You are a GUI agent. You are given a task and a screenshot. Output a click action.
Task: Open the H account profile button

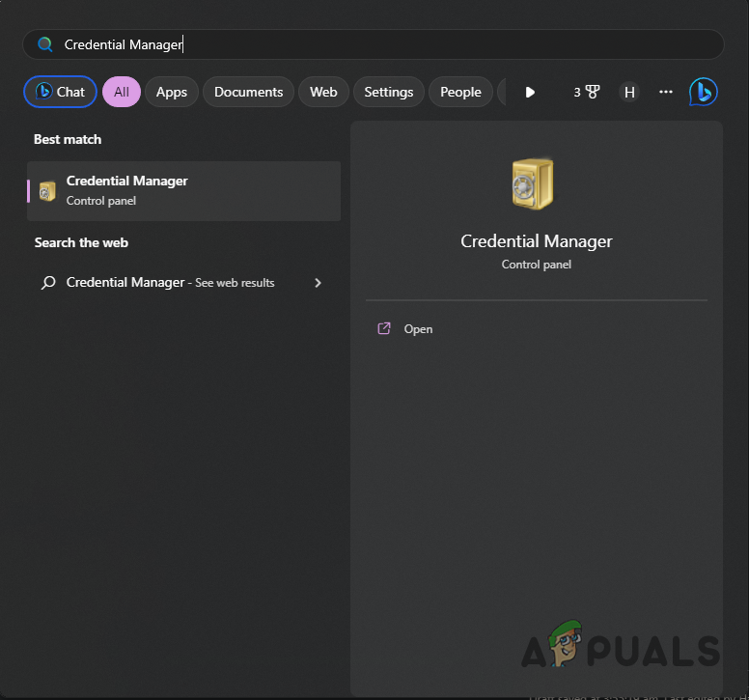click(629, 92)
